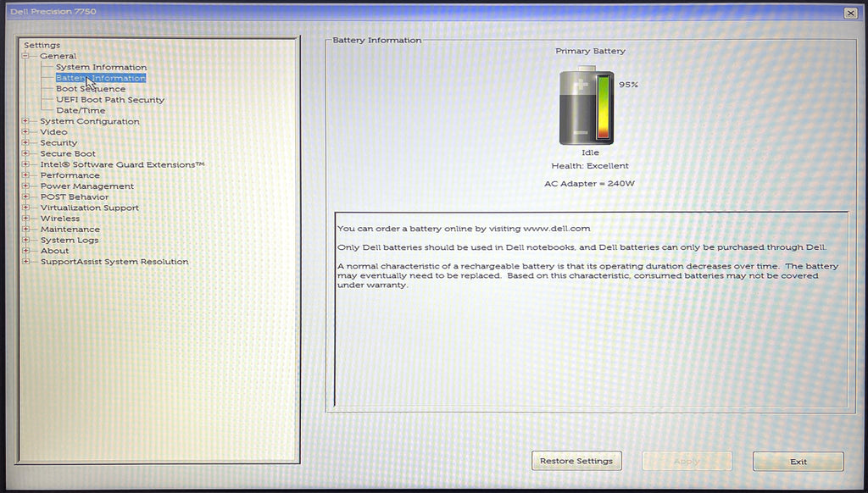
Task: Expand the About node
Action: 25,251
